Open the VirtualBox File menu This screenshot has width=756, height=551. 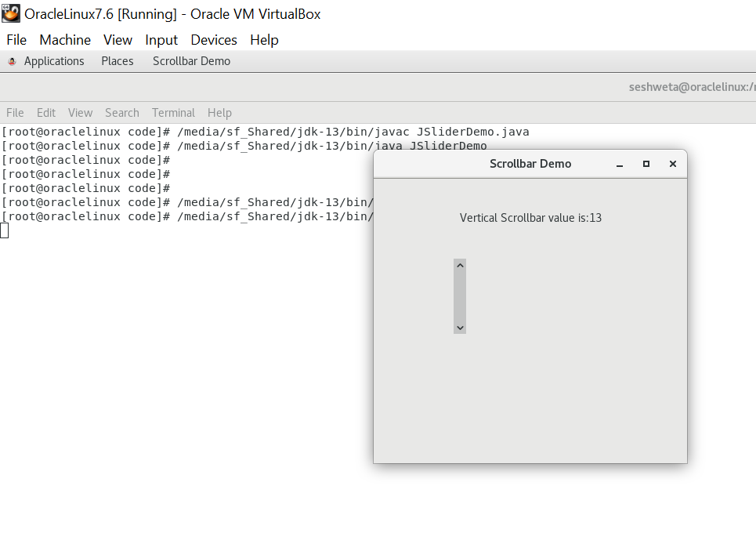pyautogui.click(x=16, y=40)
